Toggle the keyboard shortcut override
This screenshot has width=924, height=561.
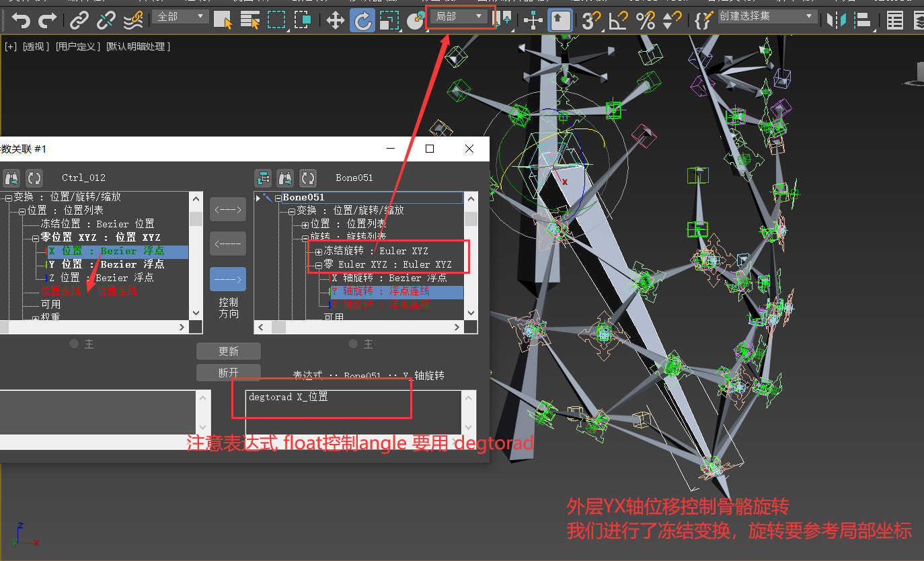click(560, 20)
